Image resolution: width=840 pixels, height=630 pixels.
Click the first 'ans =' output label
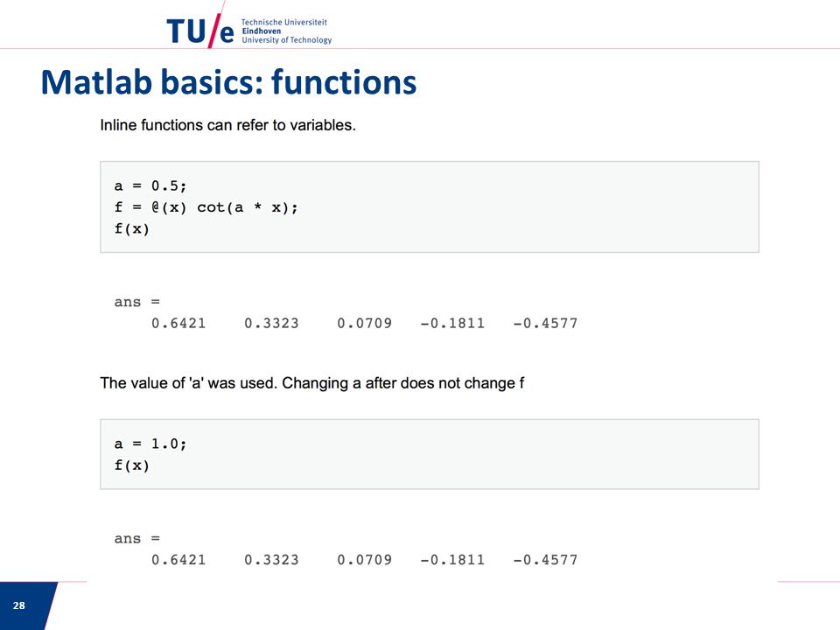coord(137,302)
